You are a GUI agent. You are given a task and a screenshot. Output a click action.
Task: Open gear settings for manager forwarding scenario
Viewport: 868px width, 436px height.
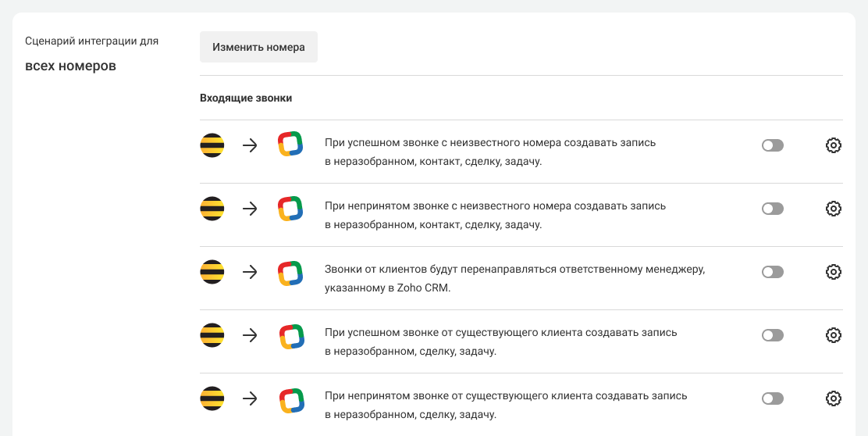833,272
